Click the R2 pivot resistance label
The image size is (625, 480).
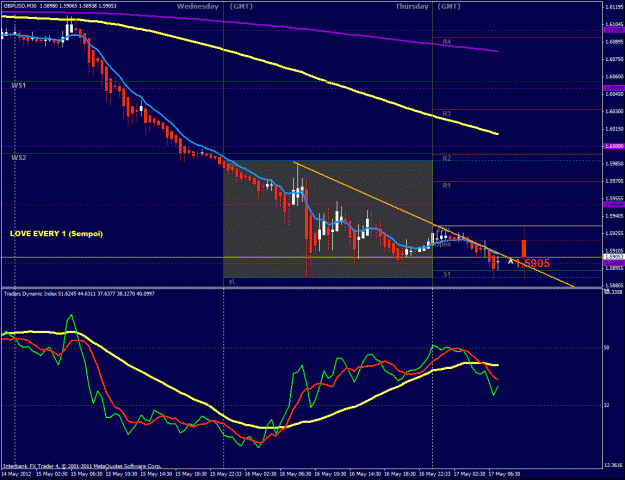point(447,159)
